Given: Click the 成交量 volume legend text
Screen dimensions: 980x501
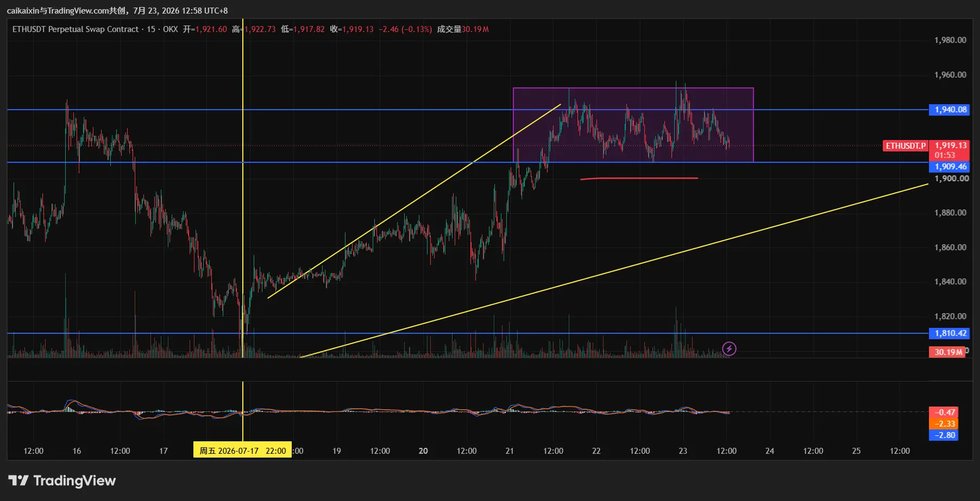Looking at the screenshot, I should click(x=449, y=29).
